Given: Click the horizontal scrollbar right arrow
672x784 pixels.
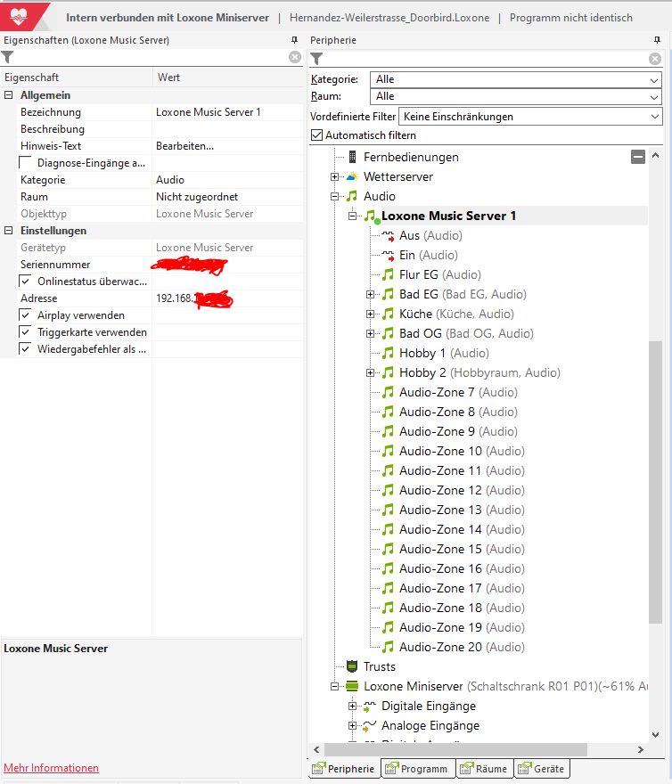Looking at the screenshot, I should [640, 749].
